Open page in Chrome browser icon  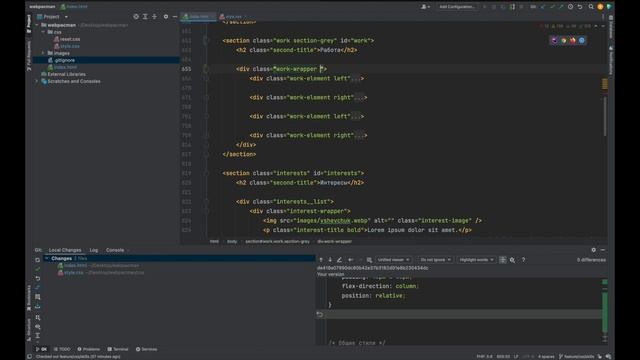(564, 40)
